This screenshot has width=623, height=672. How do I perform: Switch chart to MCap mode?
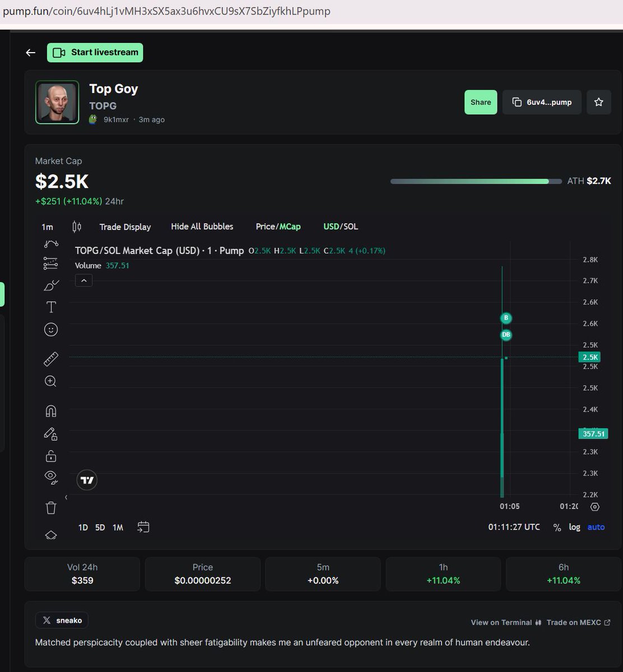tap(290, 226)
